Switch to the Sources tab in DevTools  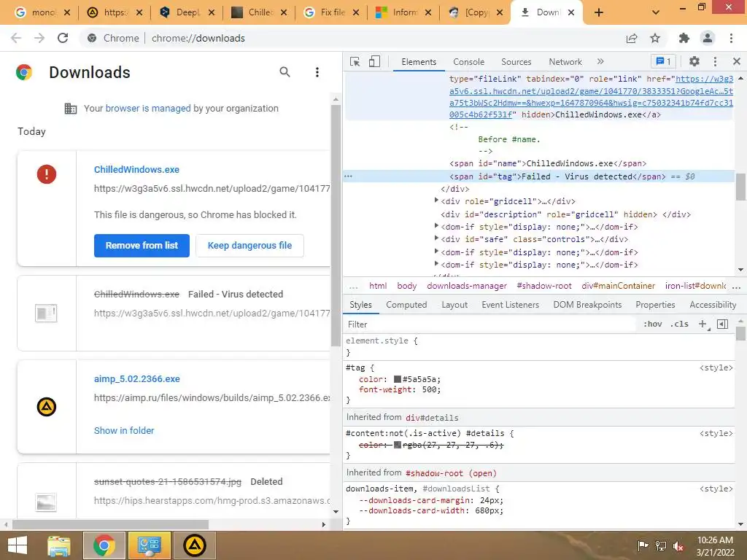(516, 62)
